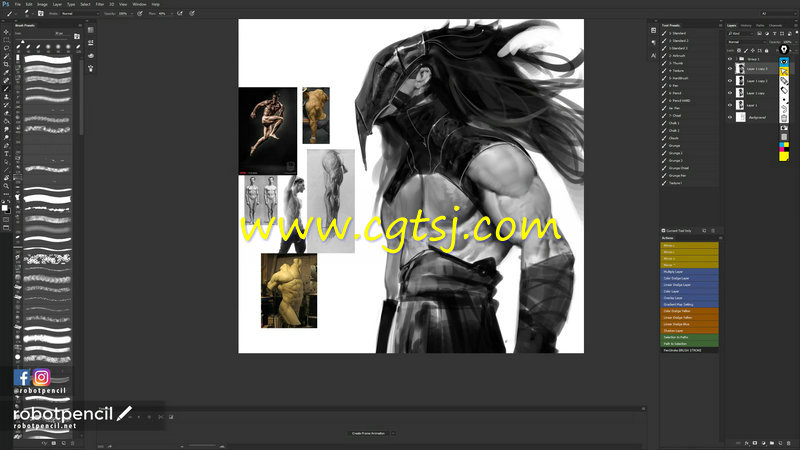Filter layers by pixel layers icon
The image size is (800, 450).
pos(759,34)
